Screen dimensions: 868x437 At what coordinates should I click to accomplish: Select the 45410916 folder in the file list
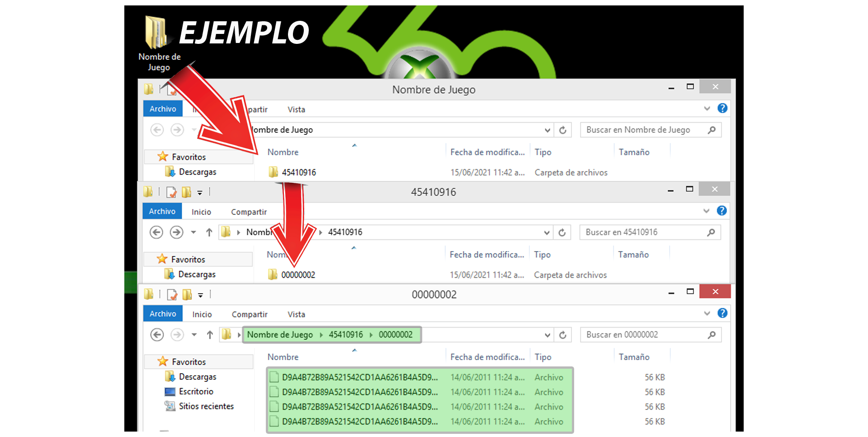[x=292, y=172]
